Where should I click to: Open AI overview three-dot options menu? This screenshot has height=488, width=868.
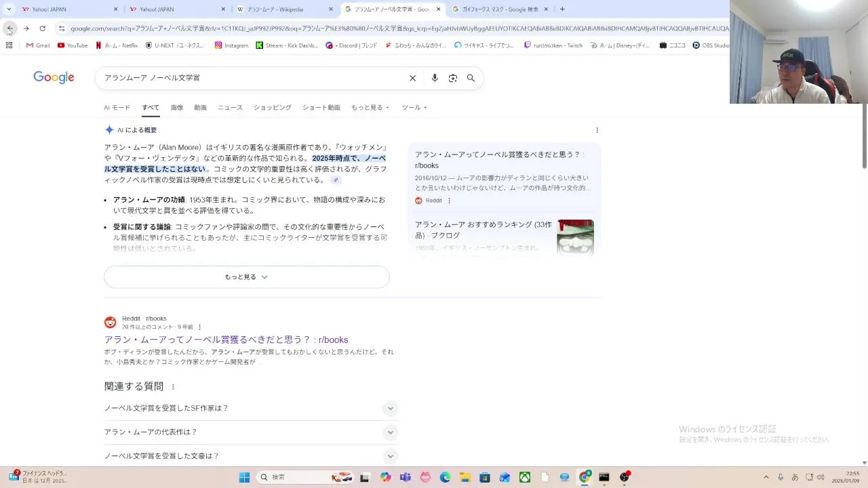(597, 130)
